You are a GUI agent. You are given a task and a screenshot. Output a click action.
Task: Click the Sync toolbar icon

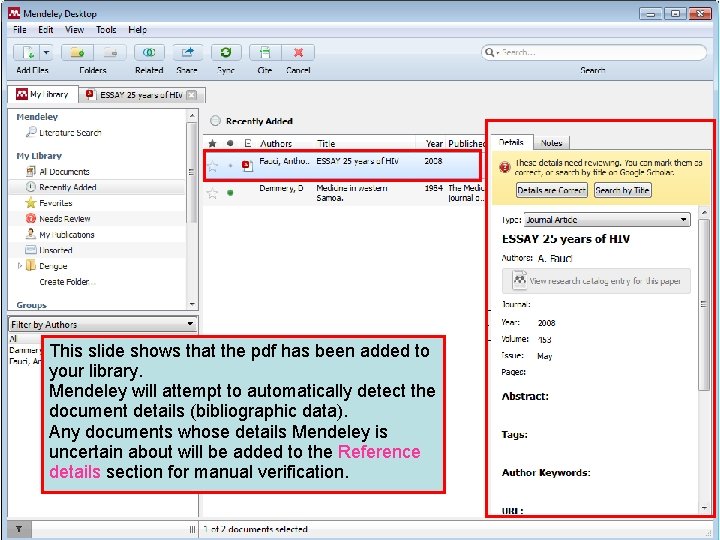[x=226, y=53]
